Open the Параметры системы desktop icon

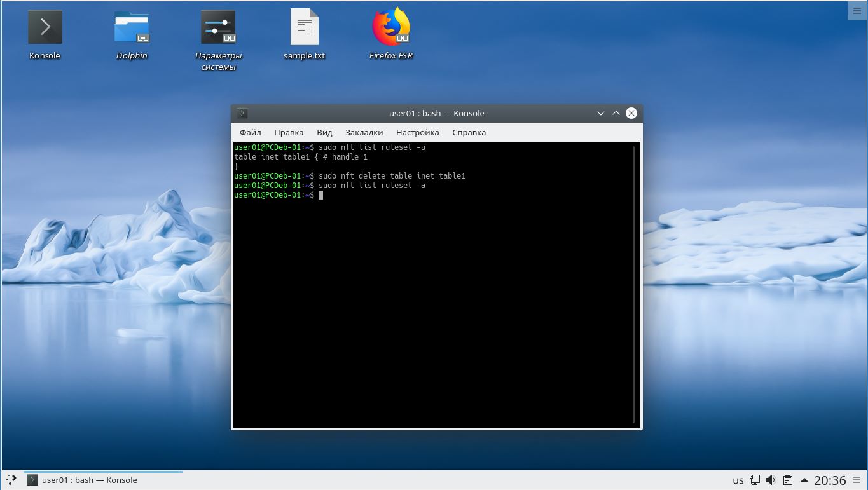[218, 28]
